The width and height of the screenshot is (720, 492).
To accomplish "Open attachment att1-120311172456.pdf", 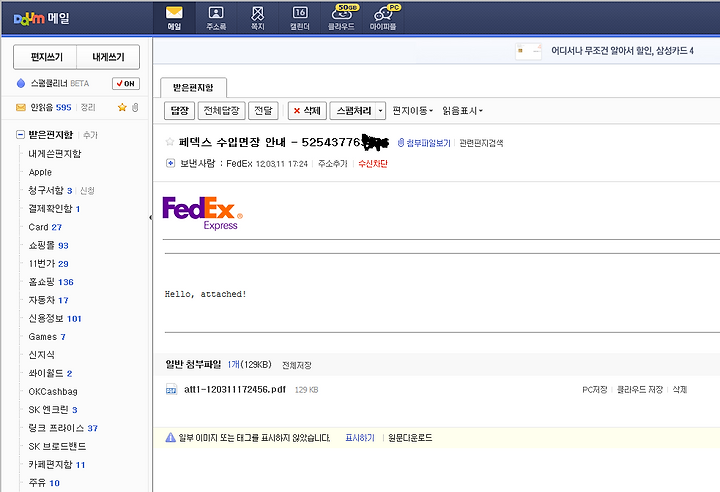I will 235,389.
